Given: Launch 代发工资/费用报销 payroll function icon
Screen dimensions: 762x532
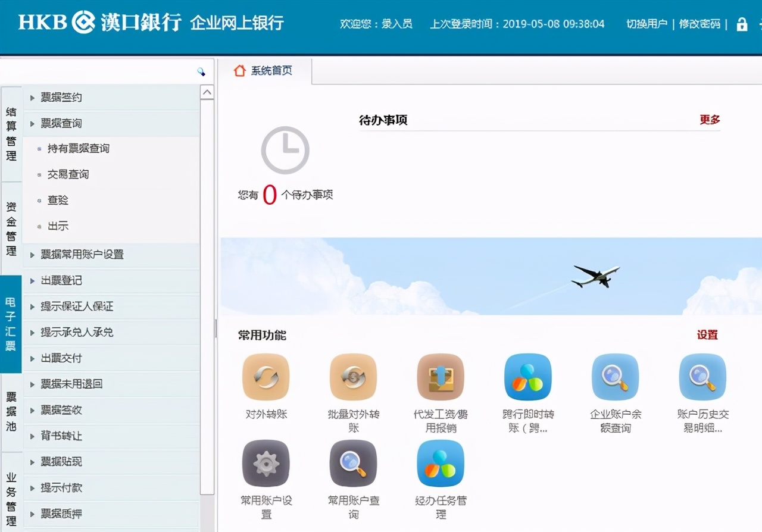Looking at the screenshot, I should pos(441,376).
